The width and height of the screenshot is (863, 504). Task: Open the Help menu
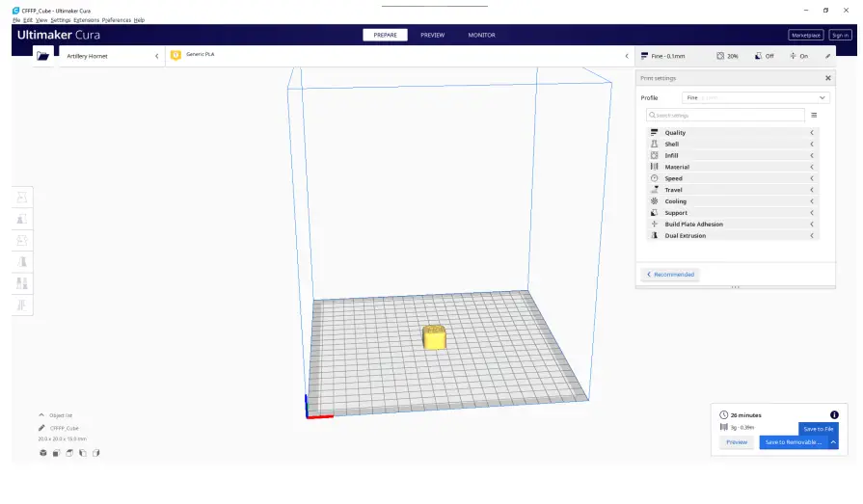click(x=139, y=20)
